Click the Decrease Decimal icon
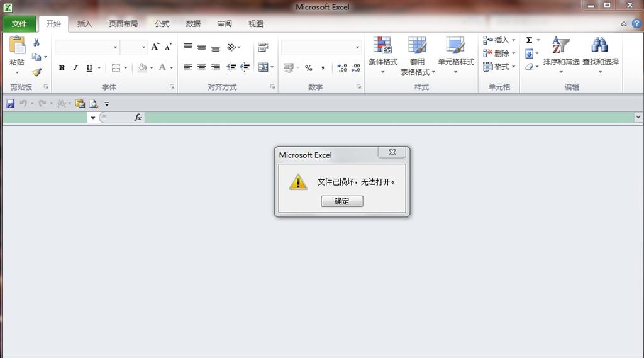 356,68
